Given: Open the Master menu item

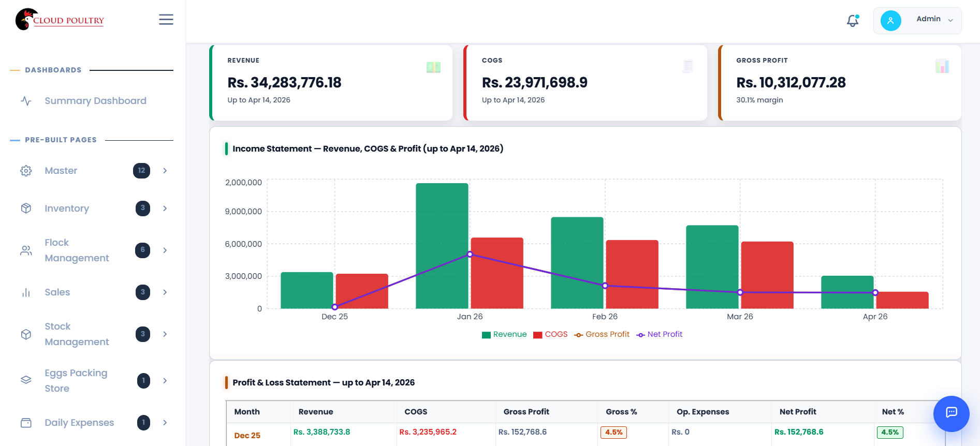Looking at the screenshot, I should tap(61, 171).
